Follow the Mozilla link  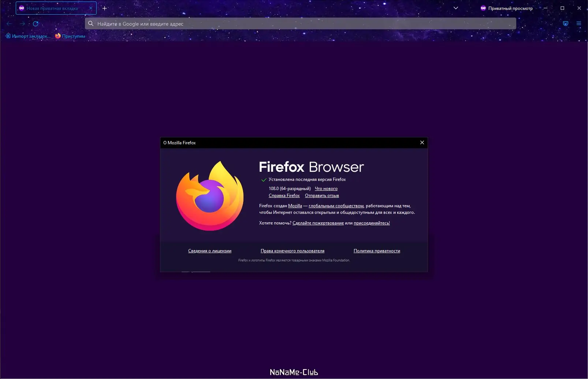tap(295, 206)
